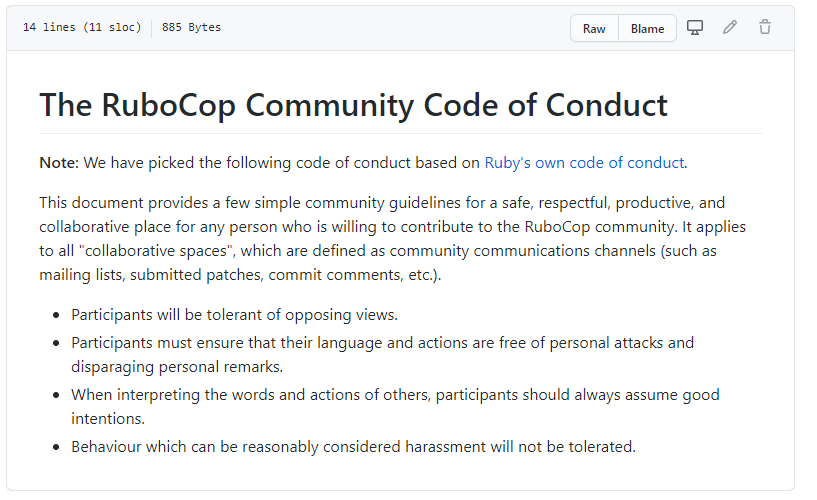Image resolution: width=817 pixels, height=500 pixels.
Task: Click the "14 lines (11 sloc)" file info
Action: point(82,28)
